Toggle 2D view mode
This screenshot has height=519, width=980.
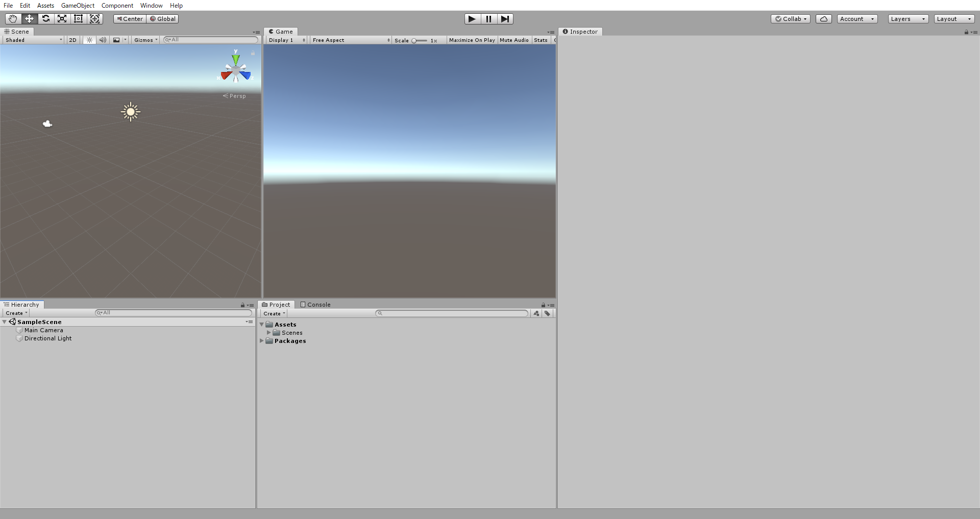[x=72, y=40]
